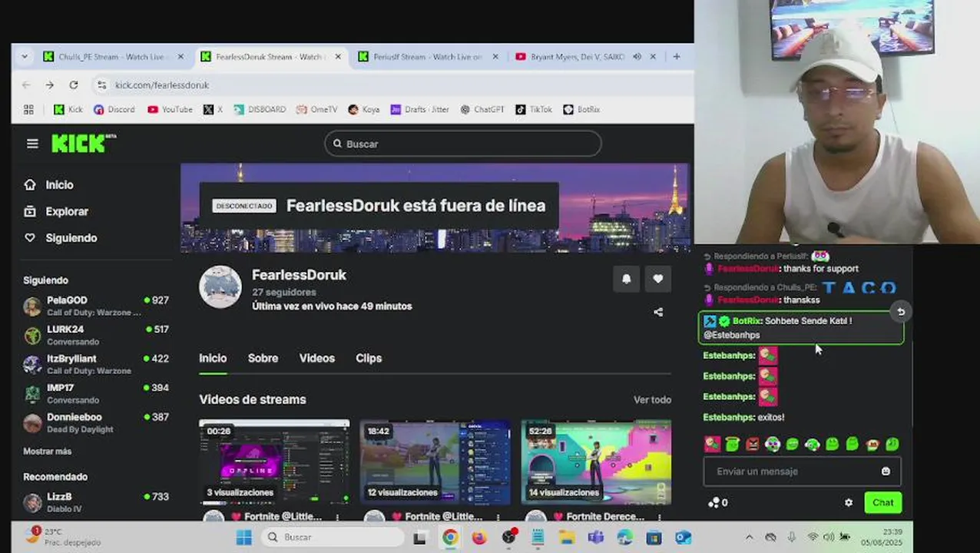Image resolution: width=980 pixels, height=553 pixels.
Task: Open Donnieeboo channel in following list
Action: (x=95, y=422)
